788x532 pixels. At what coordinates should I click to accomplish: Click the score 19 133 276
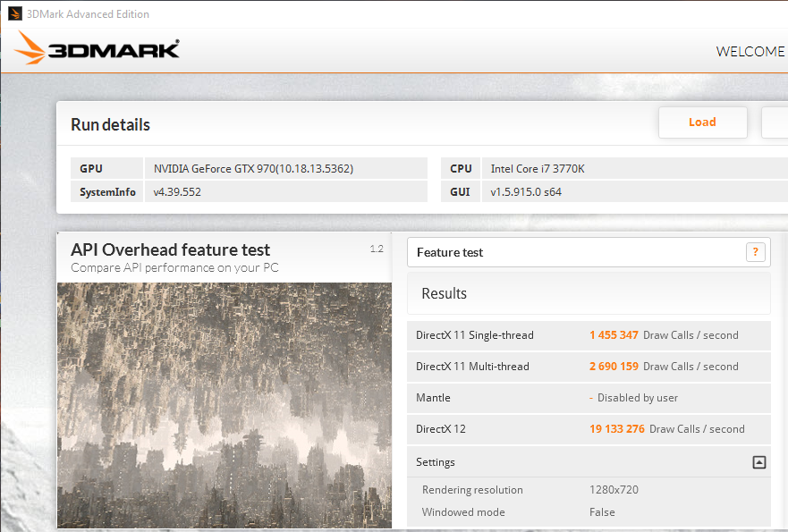click(x=616, y=428)
